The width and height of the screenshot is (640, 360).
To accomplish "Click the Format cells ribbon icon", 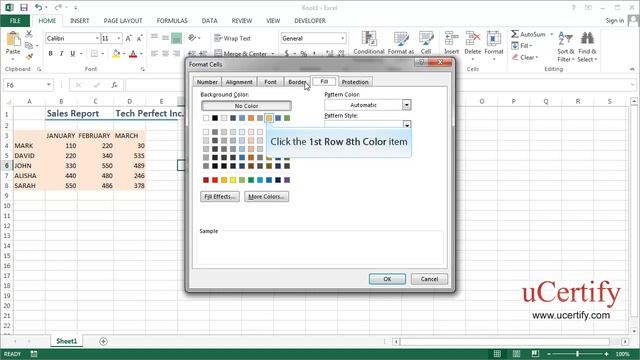I will (494, 39).
